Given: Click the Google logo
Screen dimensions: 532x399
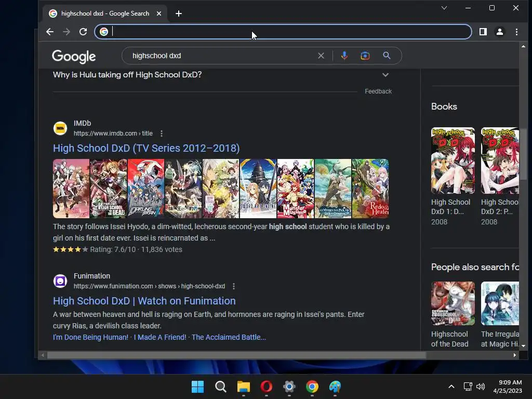Looking at the screenshot, I should pyautogui.click(x=74, y=56).
